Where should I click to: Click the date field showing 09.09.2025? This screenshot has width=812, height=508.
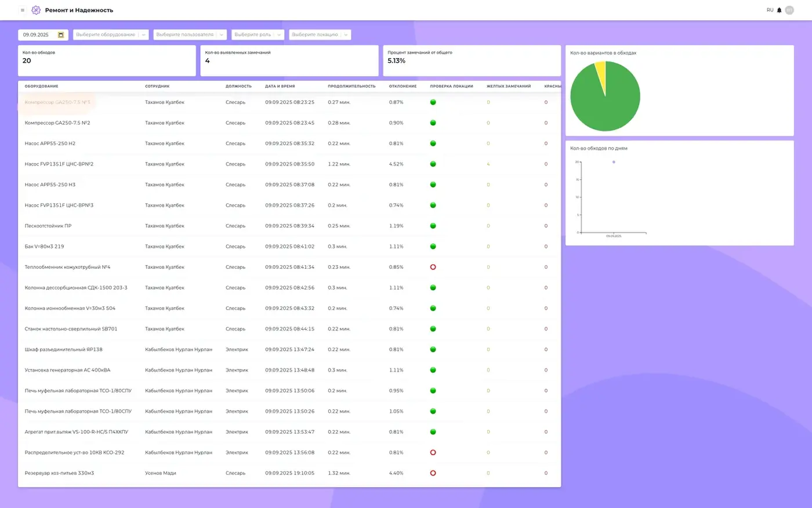tap(43, 35)
